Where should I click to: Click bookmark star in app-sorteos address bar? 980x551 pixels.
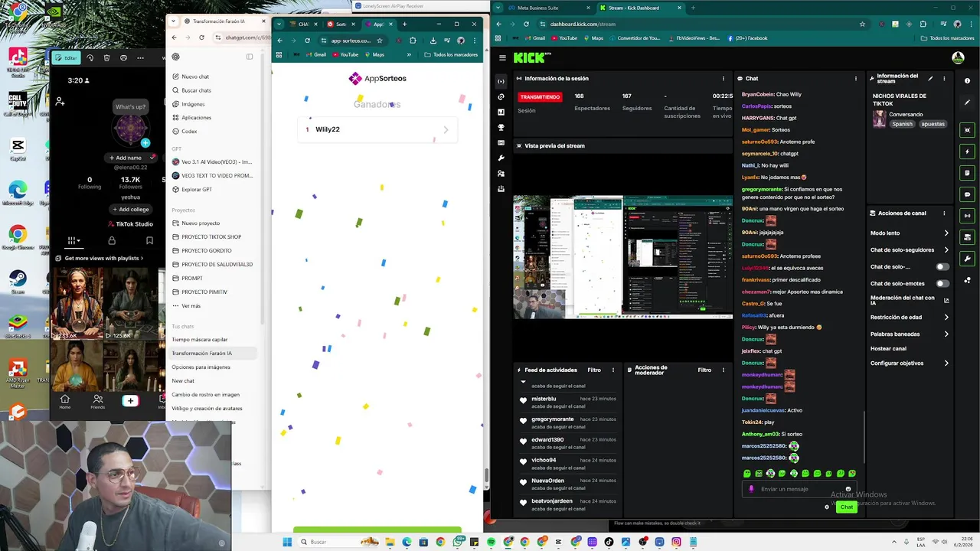[380, 41]
